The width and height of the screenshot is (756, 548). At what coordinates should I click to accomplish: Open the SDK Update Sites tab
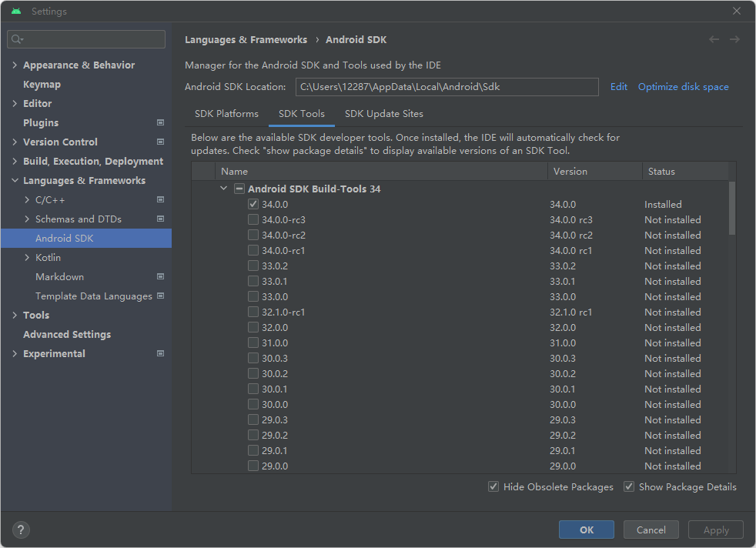(384, 114)
